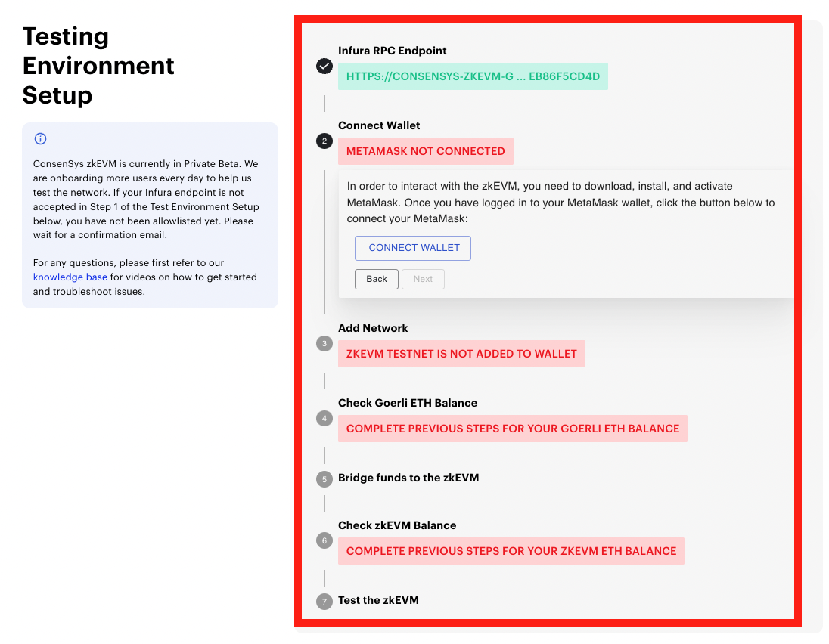Select Bridge funds to the zkEVM step
Image resolution: width=829 pixels, height=644 pixels.
(408, 478)
